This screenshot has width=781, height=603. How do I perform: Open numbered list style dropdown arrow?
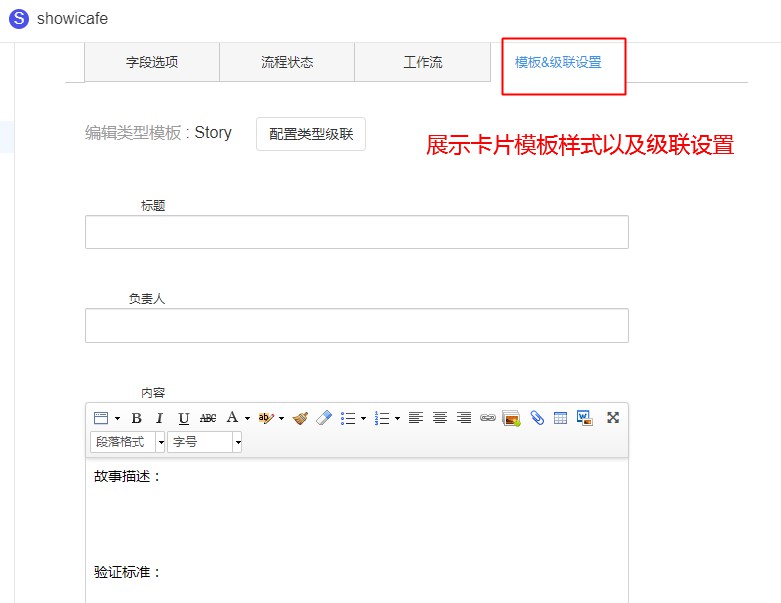pyautogui.click(x=397, y=418)
